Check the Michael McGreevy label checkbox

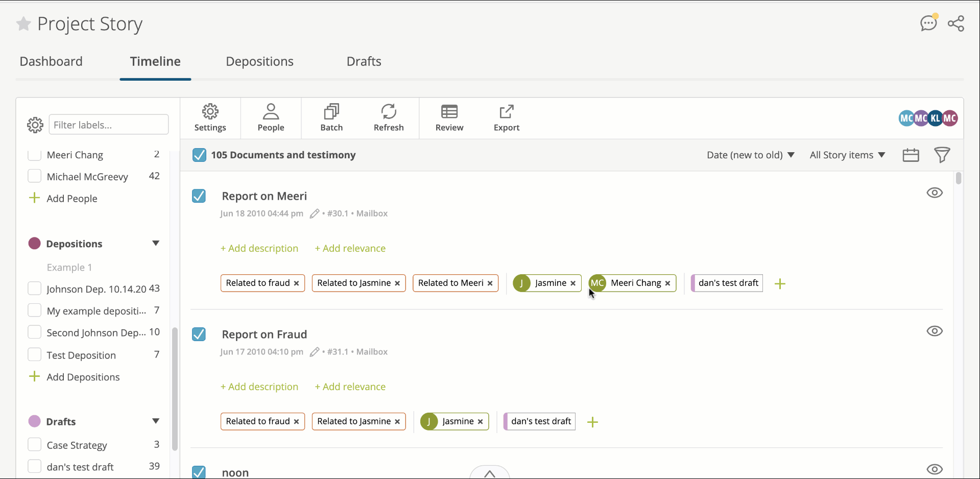(34, 176)
